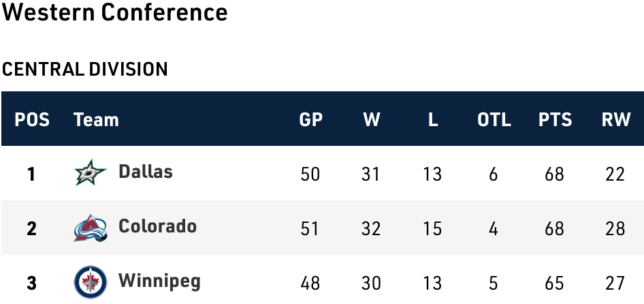Click Colorado's 32 wins cell
644x304 pixels.
point(371,229)
